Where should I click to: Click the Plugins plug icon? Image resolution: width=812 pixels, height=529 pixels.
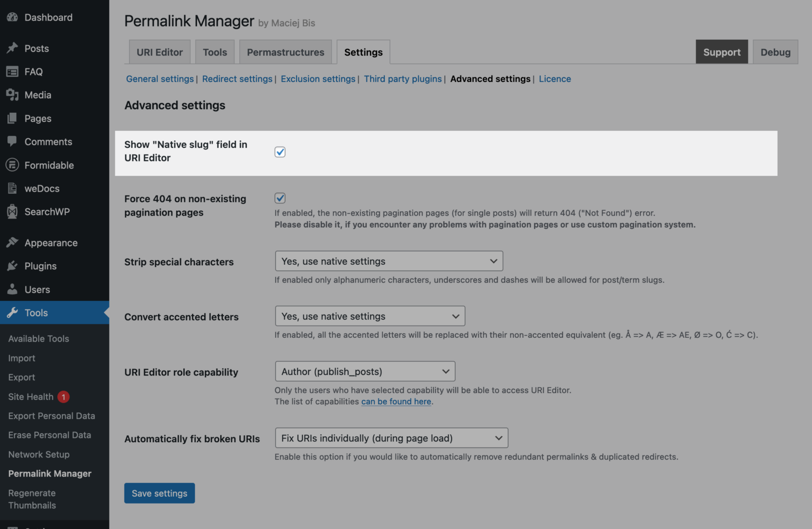click(12, 266)
